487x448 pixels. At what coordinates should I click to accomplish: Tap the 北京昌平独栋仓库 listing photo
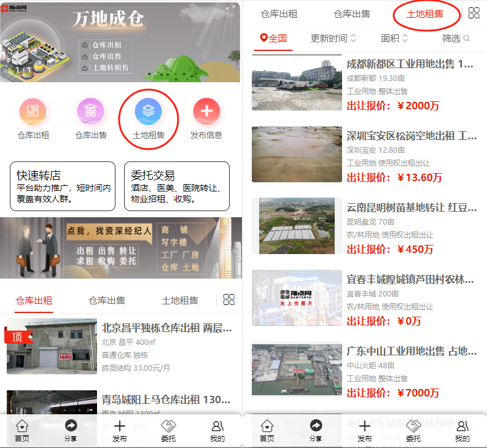[x=52, y=346]
